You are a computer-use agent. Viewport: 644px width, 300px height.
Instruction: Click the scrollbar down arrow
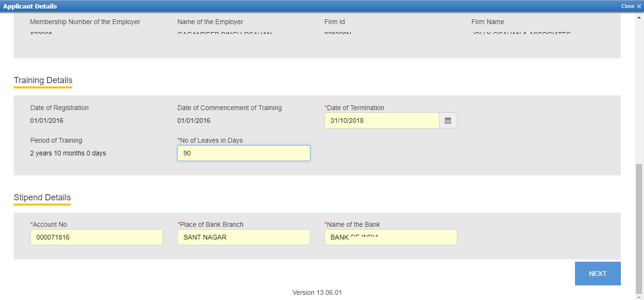coord(639,297)
